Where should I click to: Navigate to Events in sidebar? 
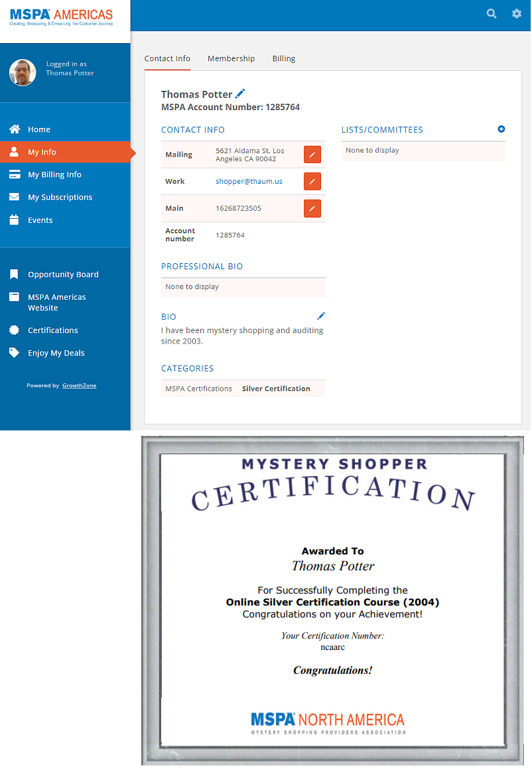pos(40,220)
